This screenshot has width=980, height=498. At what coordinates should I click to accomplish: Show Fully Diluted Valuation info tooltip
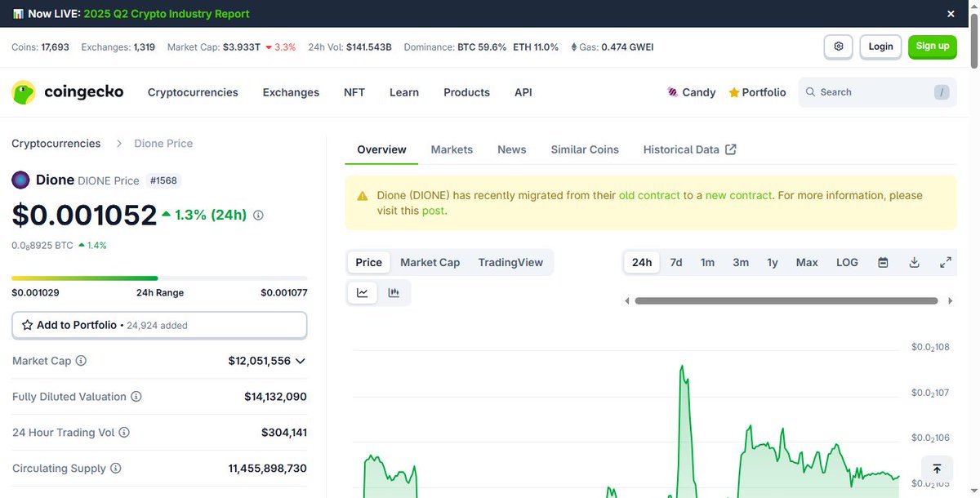click(136, 397)
